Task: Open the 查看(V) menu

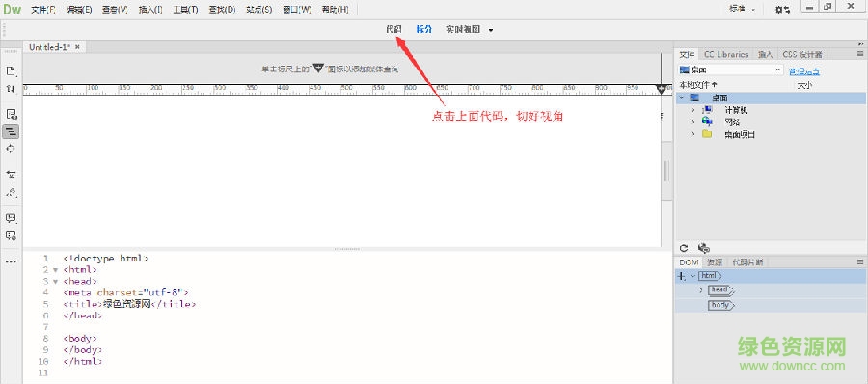Action: [x=115, y=10]
